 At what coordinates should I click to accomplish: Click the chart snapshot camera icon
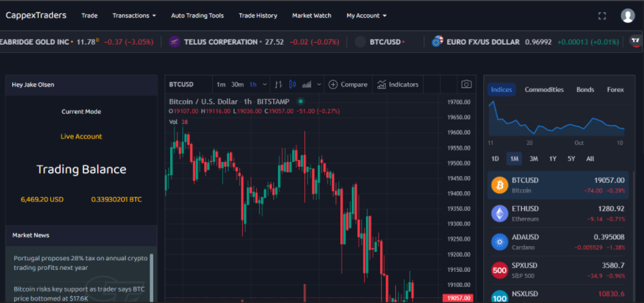click(x=466, y=85)
